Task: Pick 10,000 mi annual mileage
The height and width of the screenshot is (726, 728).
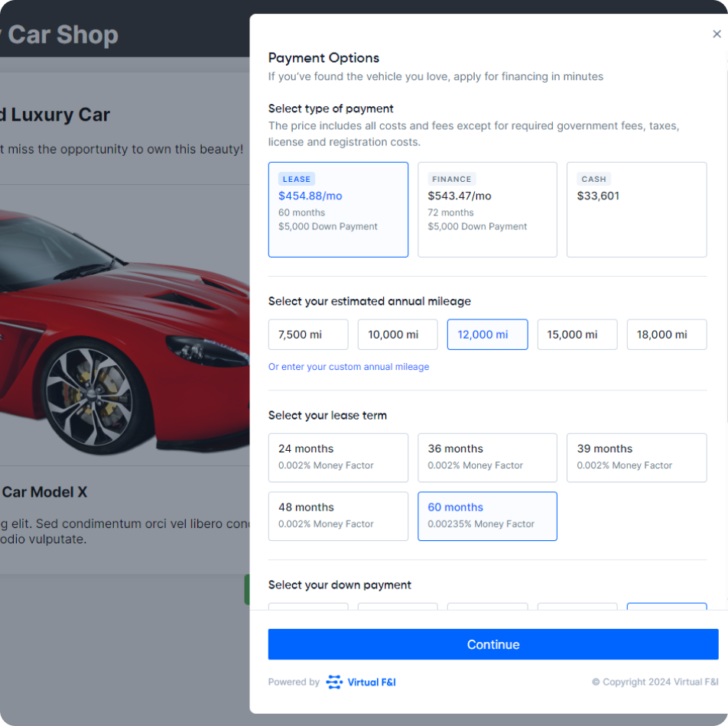Action: [398, 335]
